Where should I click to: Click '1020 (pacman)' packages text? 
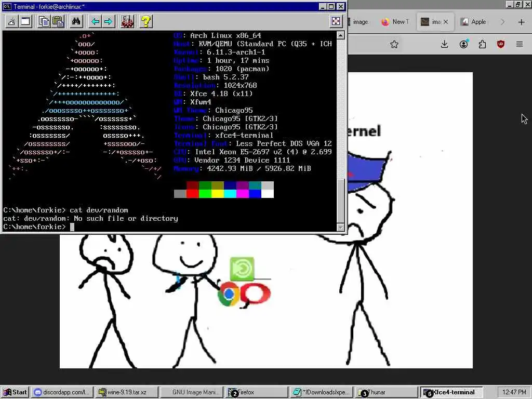pos(242,69)
